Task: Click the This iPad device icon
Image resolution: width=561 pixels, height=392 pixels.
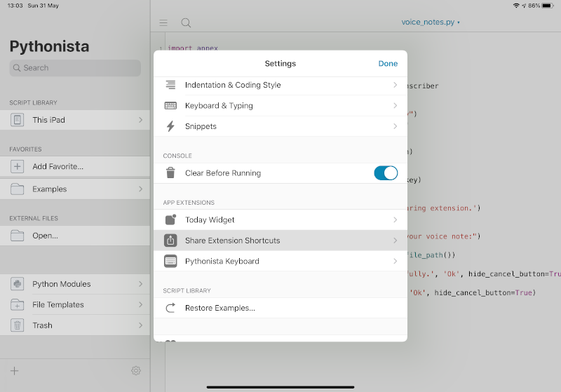Action: pos(17,120)
